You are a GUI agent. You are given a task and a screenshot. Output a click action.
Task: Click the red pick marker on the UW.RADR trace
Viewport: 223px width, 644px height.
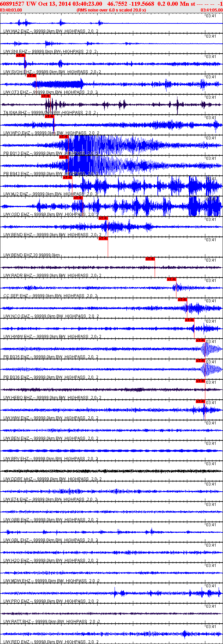point(150,259)
